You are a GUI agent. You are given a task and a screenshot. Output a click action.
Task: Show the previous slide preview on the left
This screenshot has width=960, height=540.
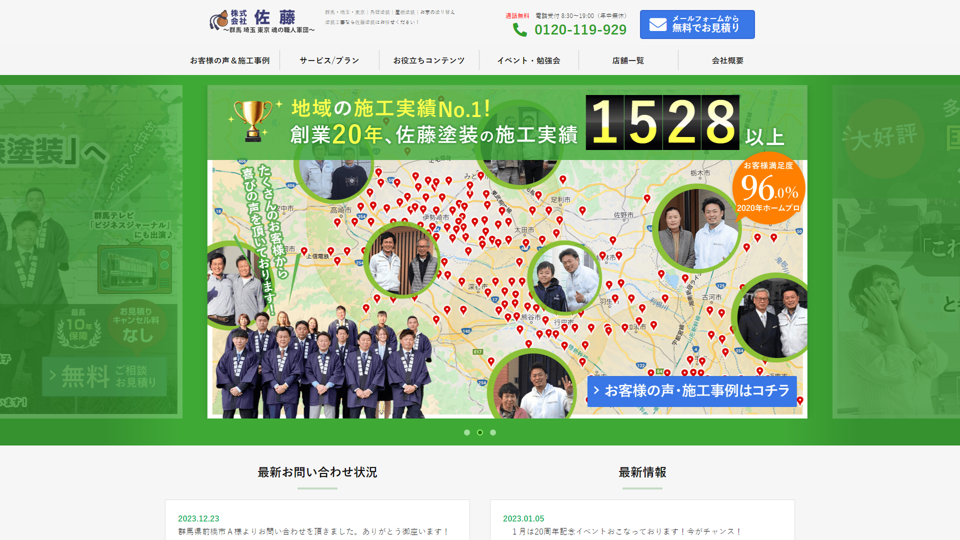[92, 250]
